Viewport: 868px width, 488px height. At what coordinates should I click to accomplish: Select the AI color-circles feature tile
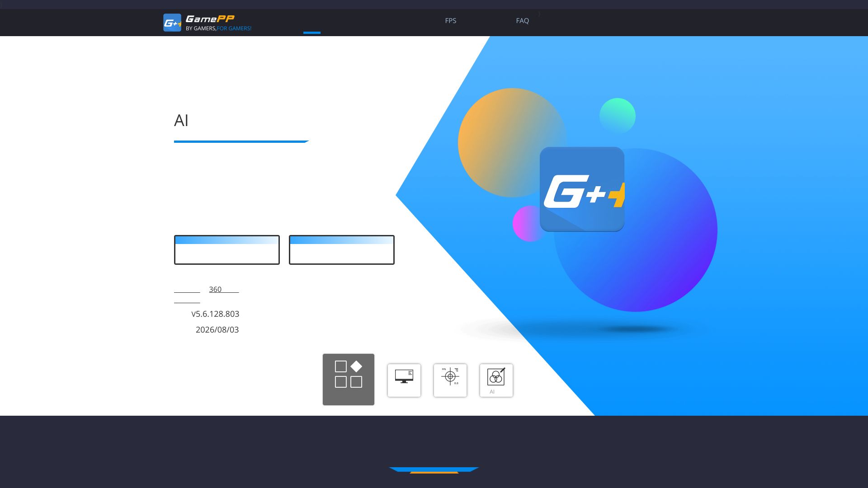pyautogui.click(x=496, y=380)
